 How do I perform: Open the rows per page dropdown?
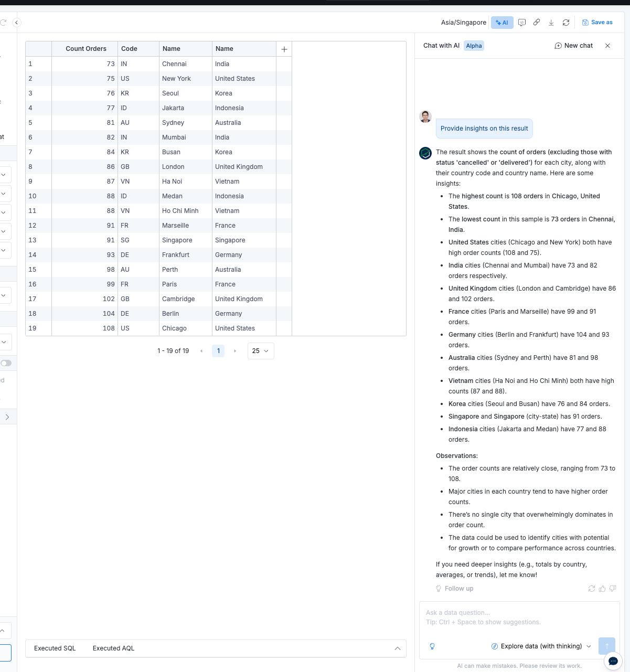260,351
